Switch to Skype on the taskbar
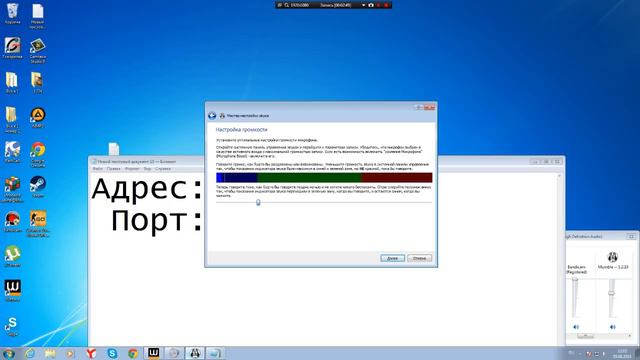 (112, 353)
